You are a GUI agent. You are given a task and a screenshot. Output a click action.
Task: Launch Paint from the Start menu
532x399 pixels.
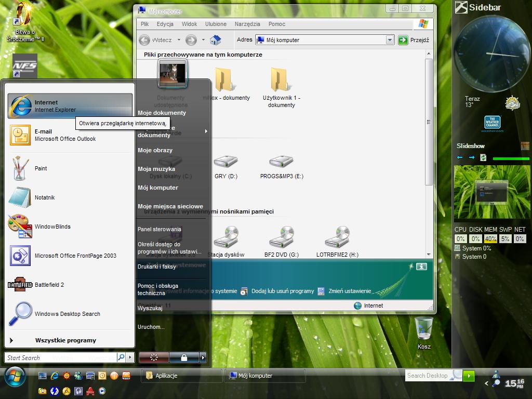tap(41, 168)
